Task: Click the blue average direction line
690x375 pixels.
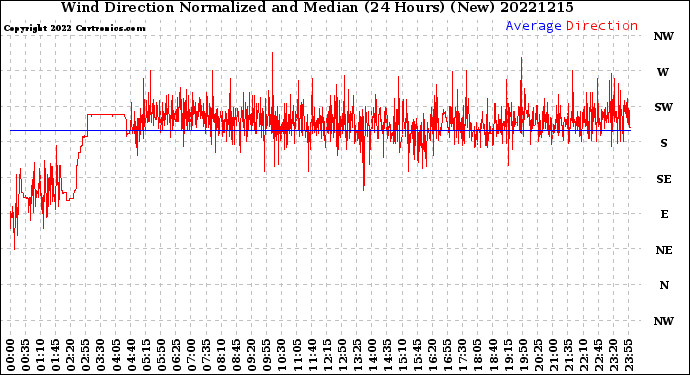Action: [320, 130]
